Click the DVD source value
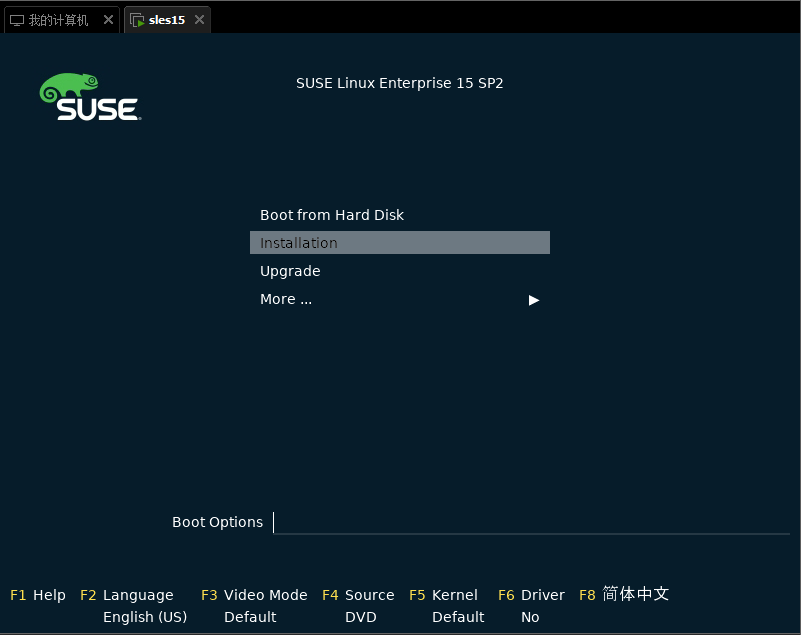Image resolution: width=801 pixels, height=635 pixels. pyautogui.click(x=361, y=617)
